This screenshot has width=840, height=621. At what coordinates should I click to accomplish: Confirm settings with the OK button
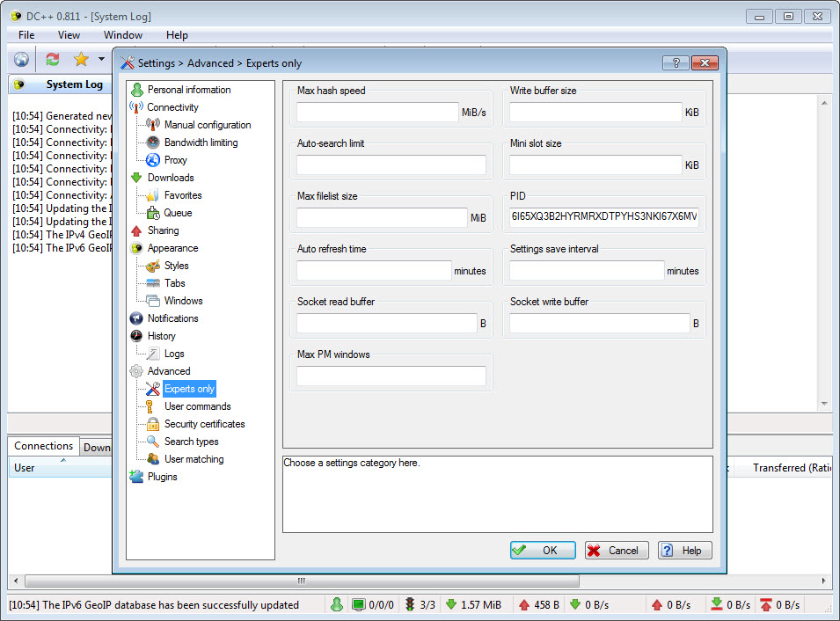543,551
